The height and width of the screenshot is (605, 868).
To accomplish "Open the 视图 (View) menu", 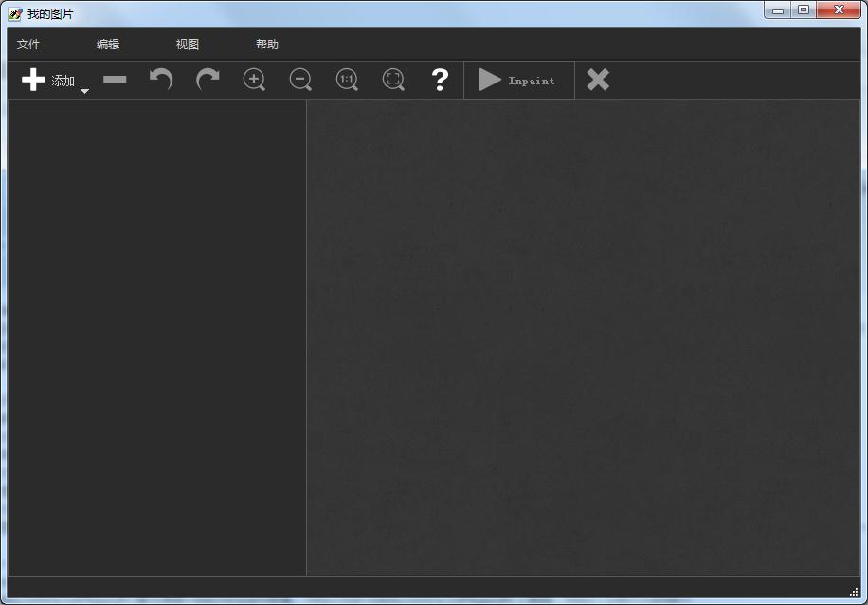I will coord(188,45).
